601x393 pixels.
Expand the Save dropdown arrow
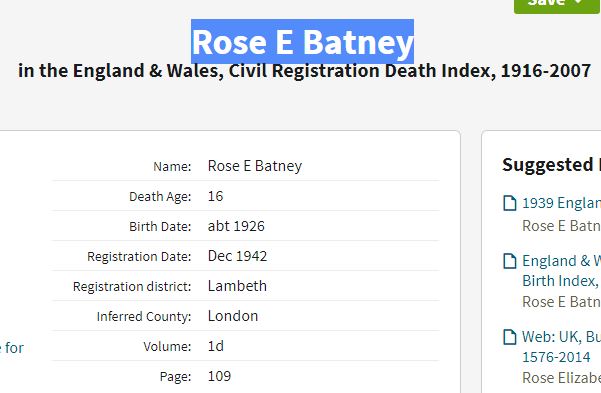578,2
